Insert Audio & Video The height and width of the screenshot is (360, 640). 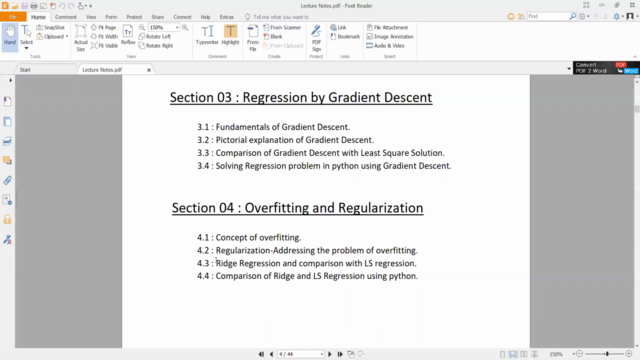click(x=385, y=46)
